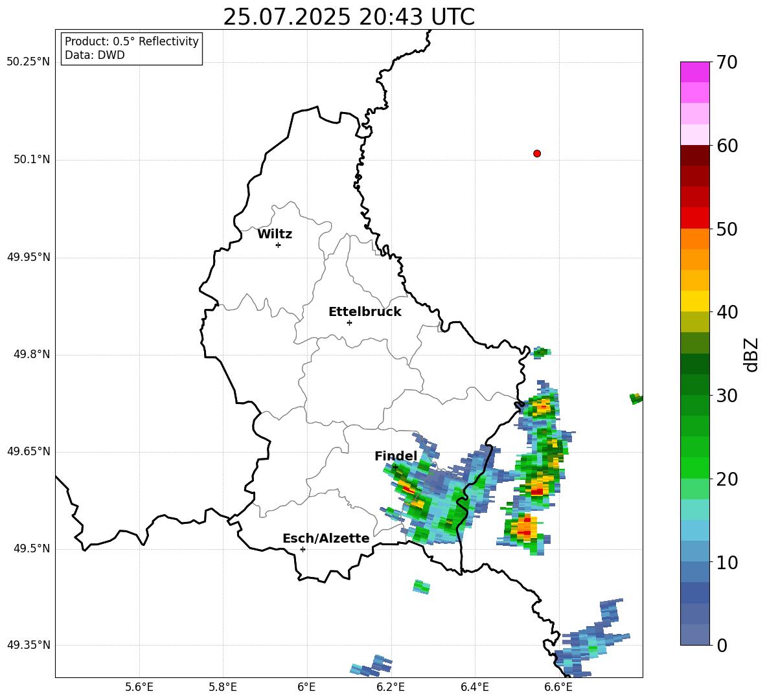Click the red storm core southeast of Findel
767x700 pixels.
408,489
